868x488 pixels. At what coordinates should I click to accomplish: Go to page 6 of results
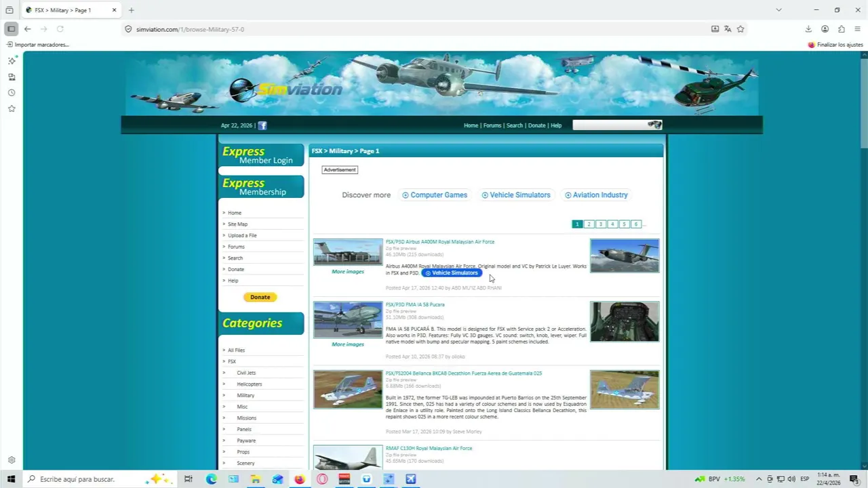[x=635, y=224]
